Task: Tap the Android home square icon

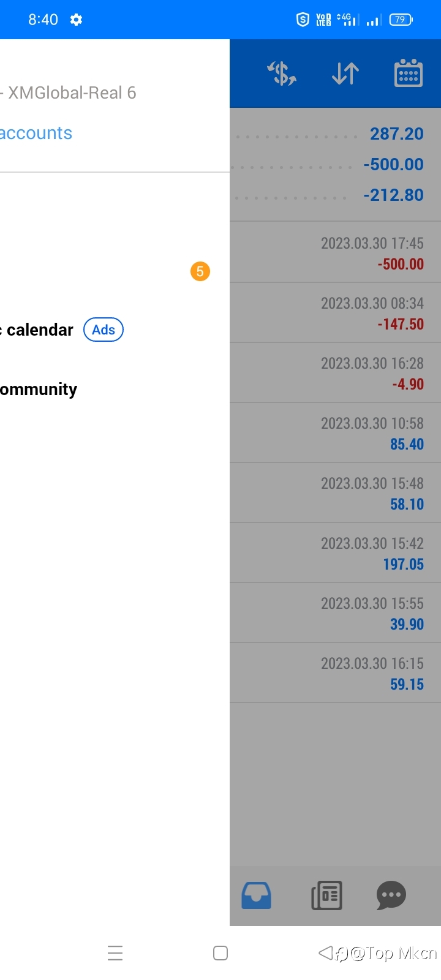Action: click(221, 953)
